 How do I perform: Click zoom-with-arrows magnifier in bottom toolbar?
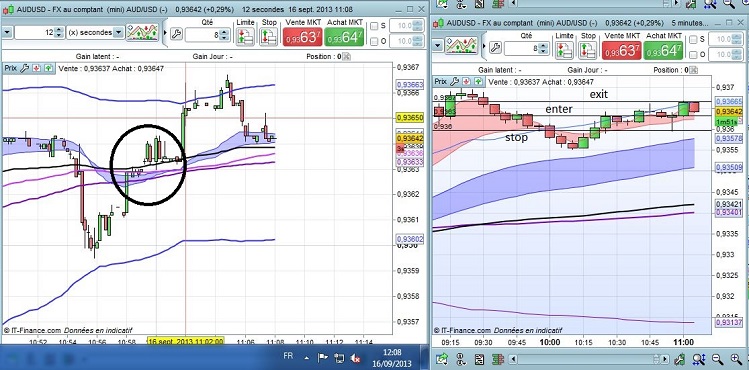coord(698,359)
